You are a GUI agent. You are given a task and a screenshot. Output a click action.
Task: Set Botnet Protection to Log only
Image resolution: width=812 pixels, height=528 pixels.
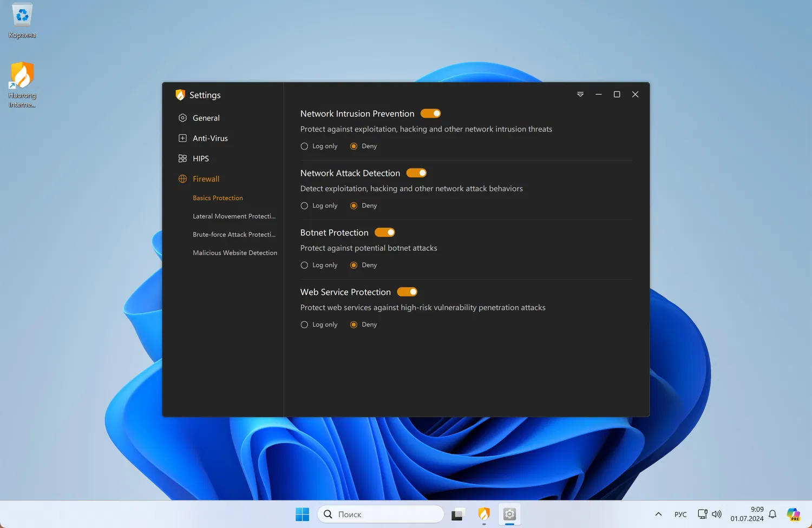click(x=319, y=265)
